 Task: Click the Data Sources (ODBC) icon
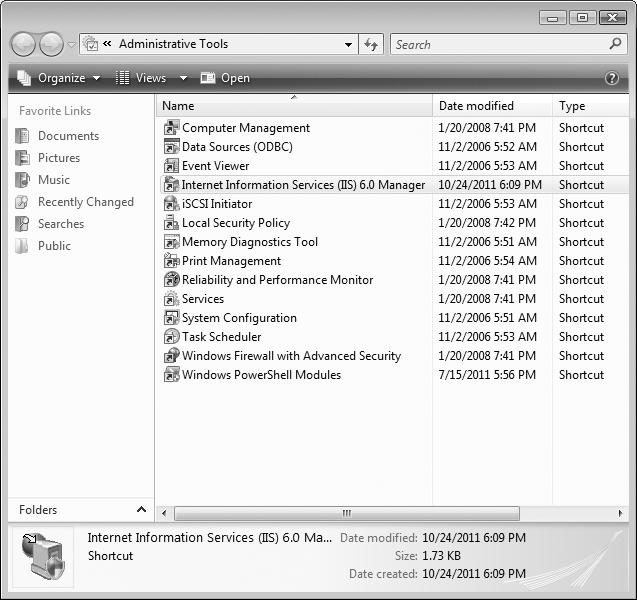point(171,147)
